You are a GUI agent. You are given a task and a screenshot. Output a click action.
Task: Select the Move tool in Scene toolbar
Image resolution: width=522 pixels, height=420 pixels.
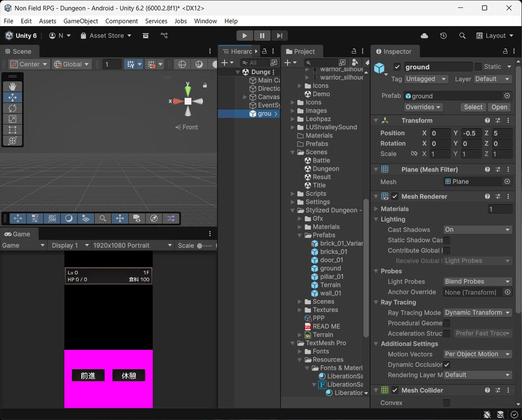tap(13, 97)
